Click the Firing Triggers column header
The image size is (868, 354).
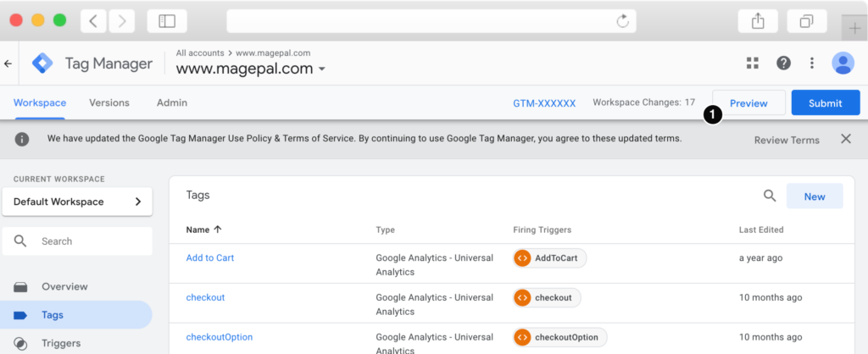[542, 230]
